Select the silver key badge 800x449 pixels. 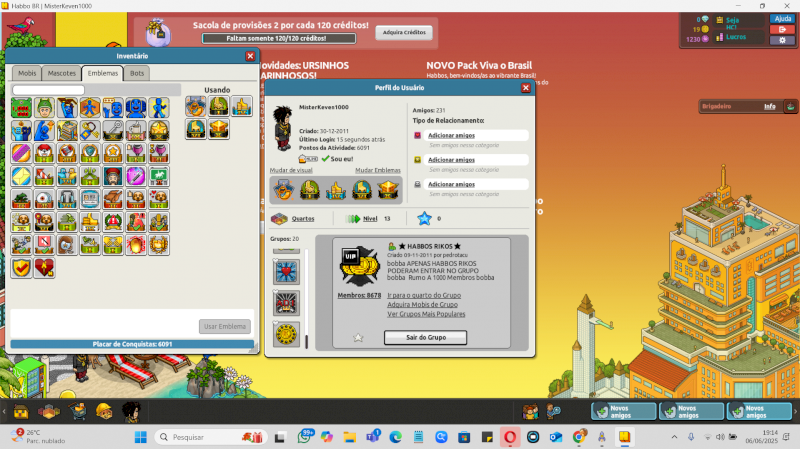click(113, 131)
